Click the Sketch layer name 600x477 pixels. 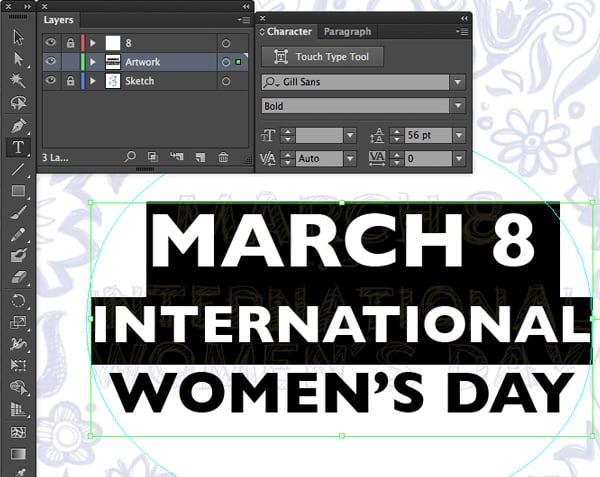click(140, 81)
